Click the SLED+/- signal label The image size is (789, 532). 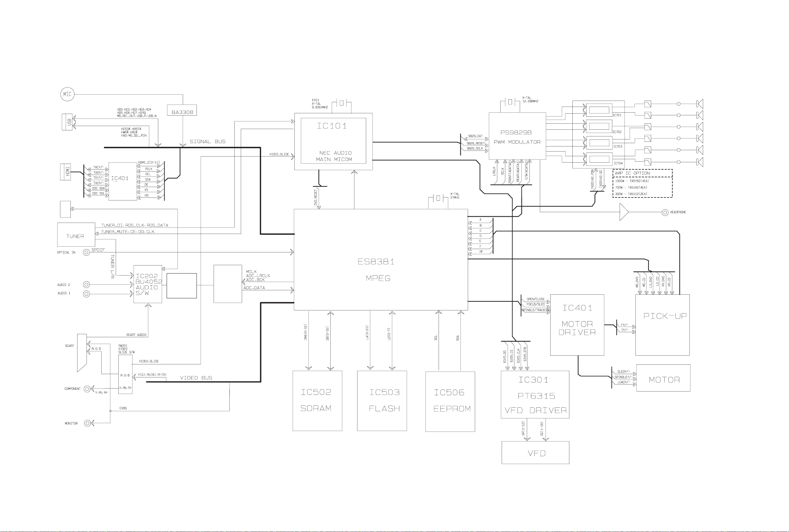(623, 371)
